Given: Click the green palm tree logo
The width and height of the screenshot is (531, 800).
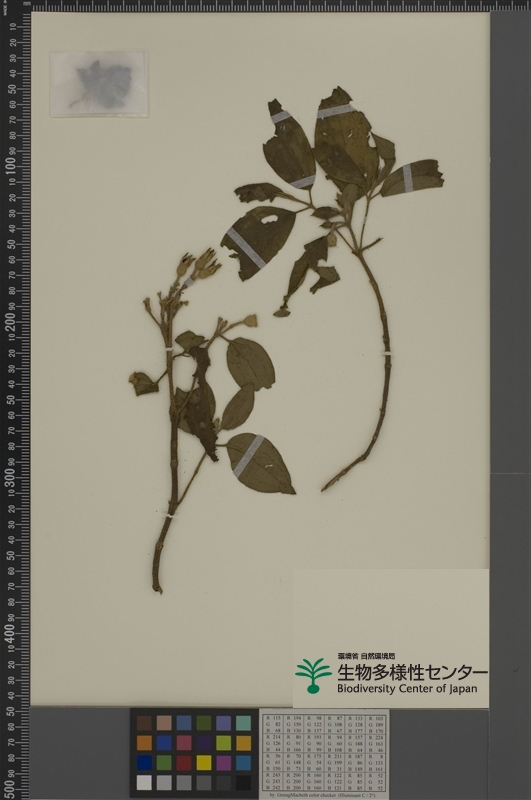Looking at the screenshot, I should (313, 676).
